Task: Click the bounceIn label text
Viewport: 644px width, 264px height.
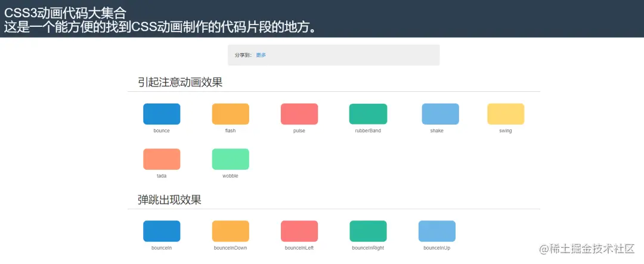Action: tap(162, 248)
